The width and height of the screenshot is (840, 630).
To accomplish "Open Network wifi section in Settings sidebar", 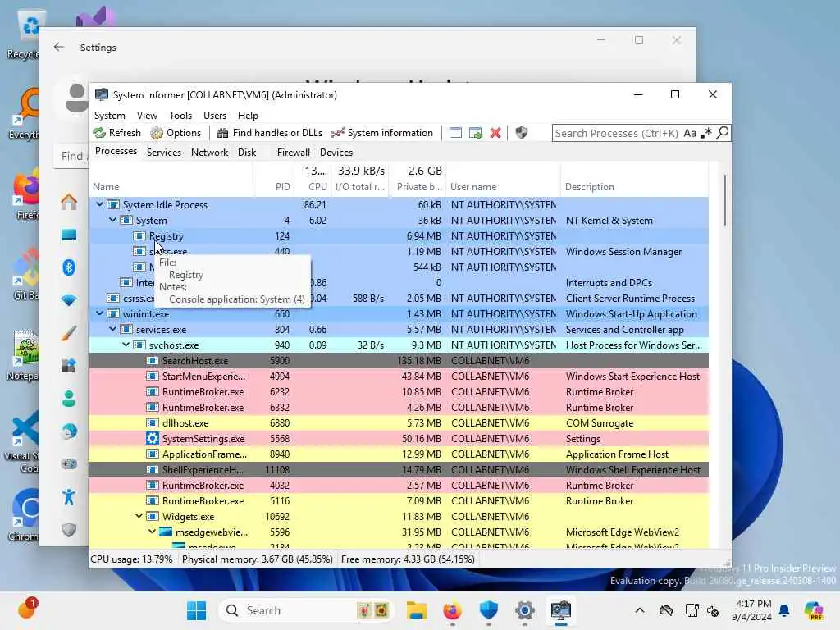I will click(x=69, y=300).
